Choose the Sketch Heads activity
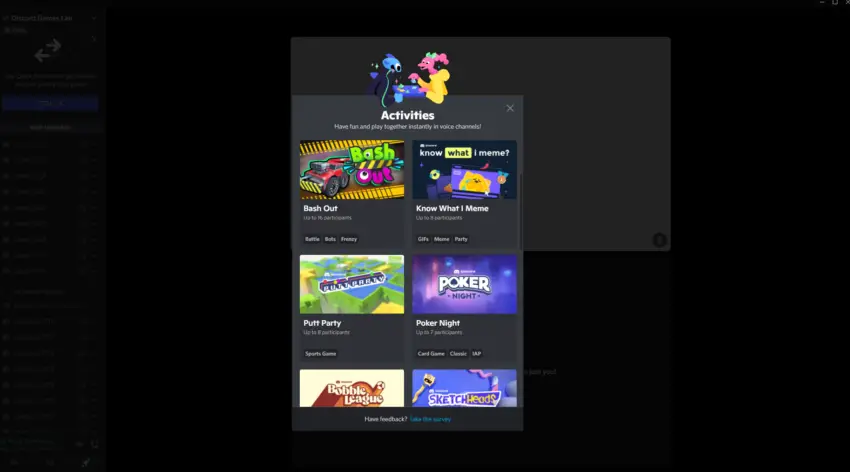This screenshot has height=472, width=850. (464, 388)
